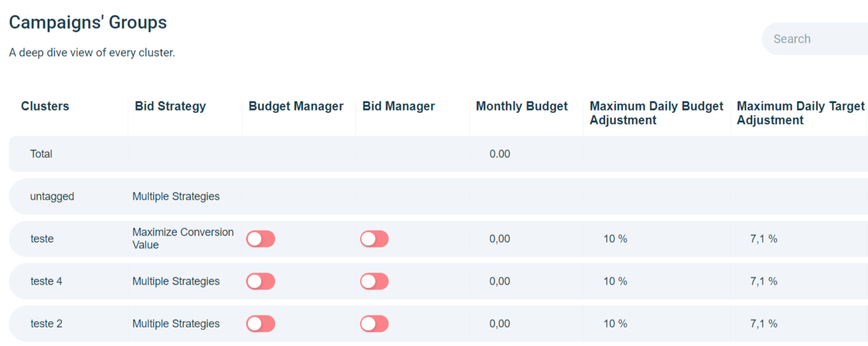Sort by the Clusters column header
868x346 pixels.
(x=45, y=106)
